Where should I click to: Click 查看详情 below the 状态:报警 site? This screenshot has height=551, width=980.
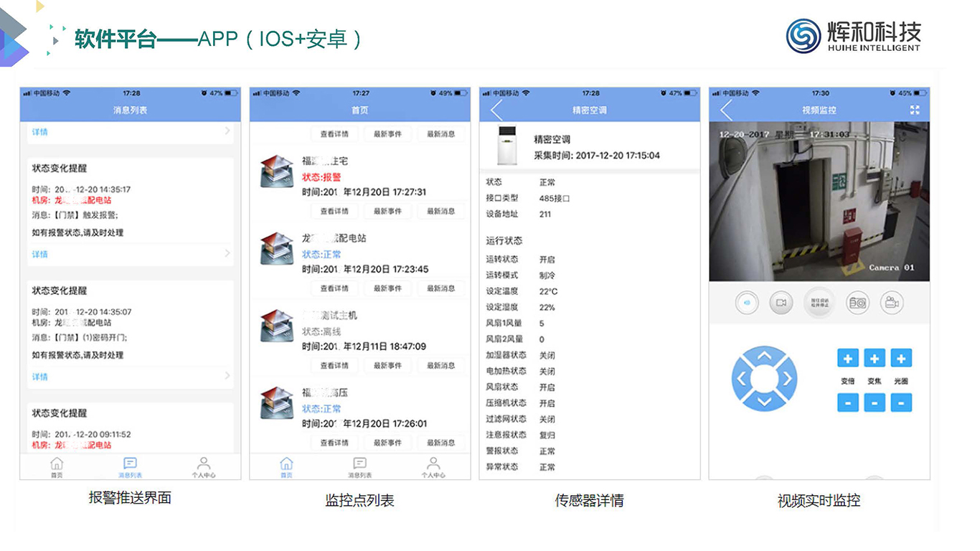tap(334, 211)
